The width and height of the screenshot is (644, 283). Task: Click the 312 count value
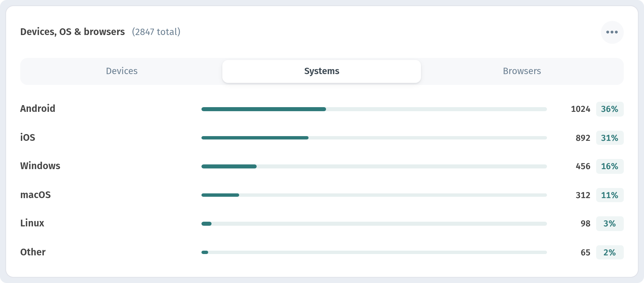[583, 195]
